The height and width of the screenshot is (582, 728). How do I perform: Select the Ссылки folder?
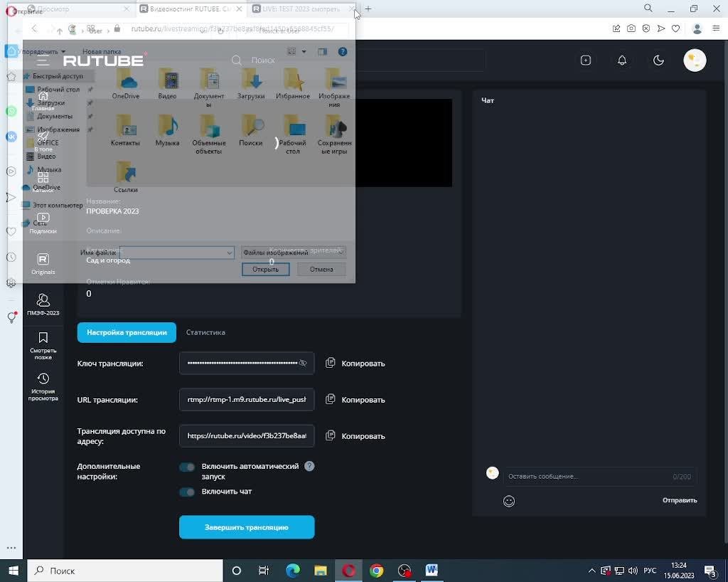[x=125, y=177]
